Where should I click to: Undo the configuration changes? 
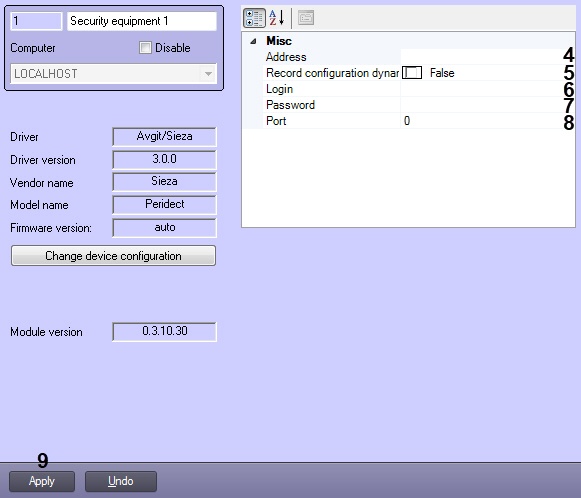coord(121,481)
